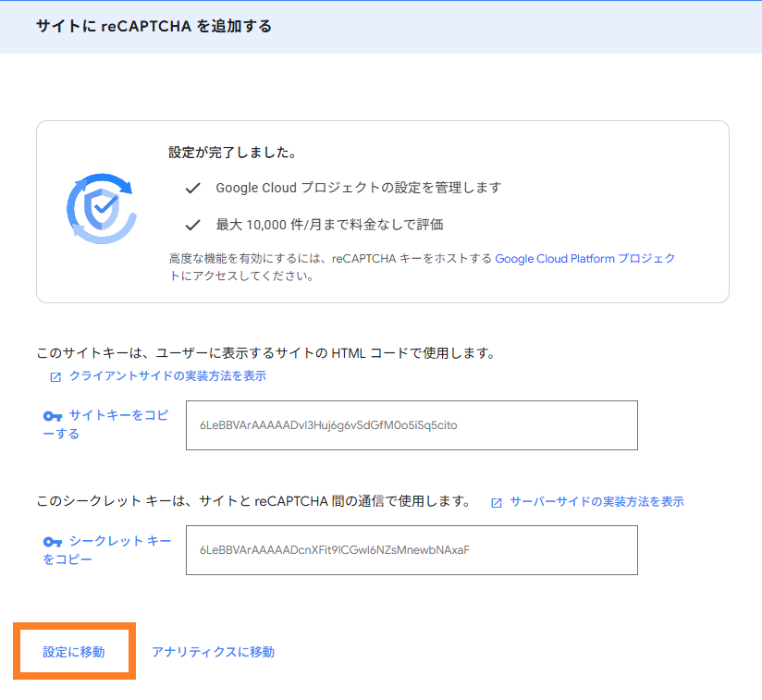Click text Google Cloud プロジェクトの設定を管理します

(x=359, y=188)
